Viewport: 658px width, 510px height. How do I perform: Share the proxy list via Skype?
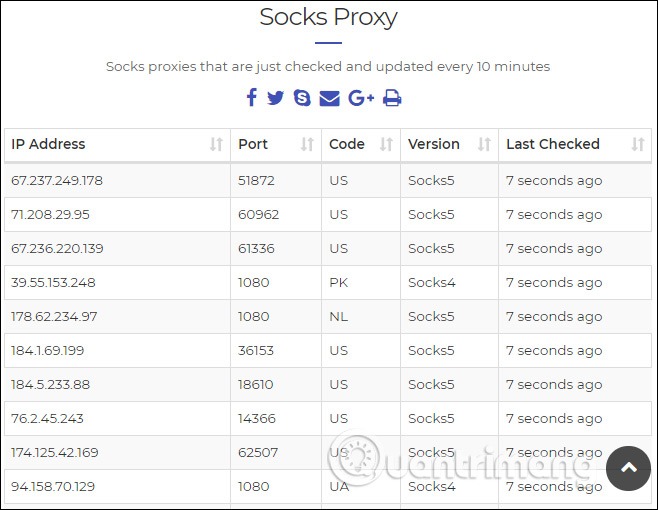click(302, 98)
